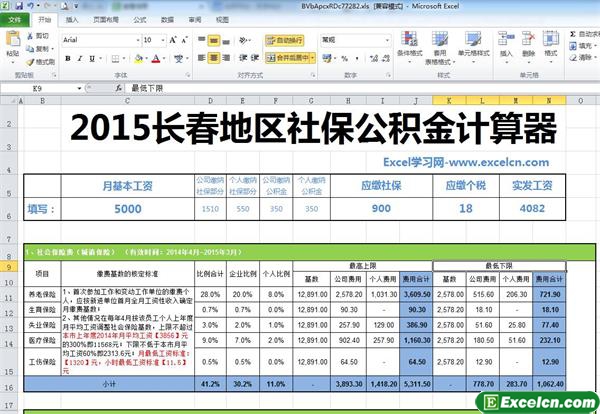
Task: Click the decrease indent icon
Action: point(243,58)
